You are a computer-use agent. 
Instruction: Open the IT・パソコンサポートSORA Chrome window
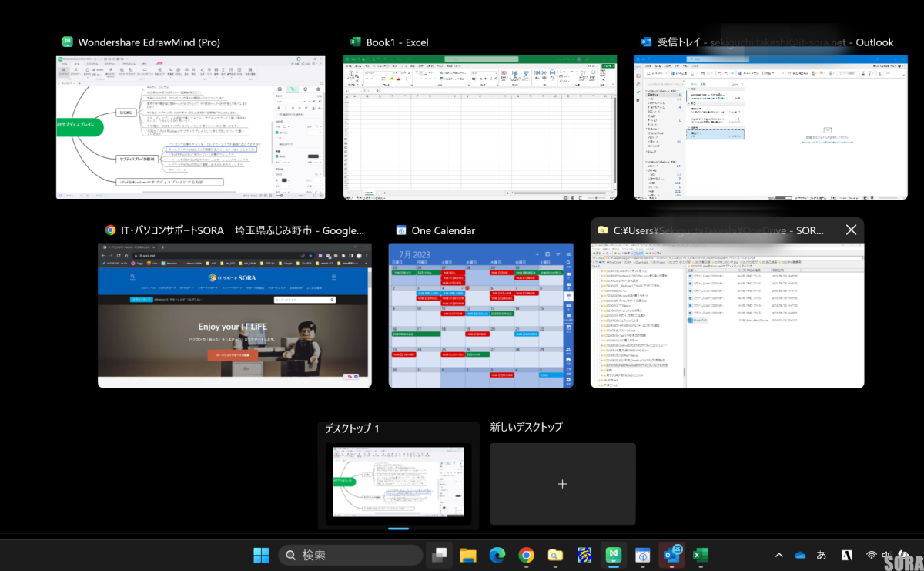[234, 314]
